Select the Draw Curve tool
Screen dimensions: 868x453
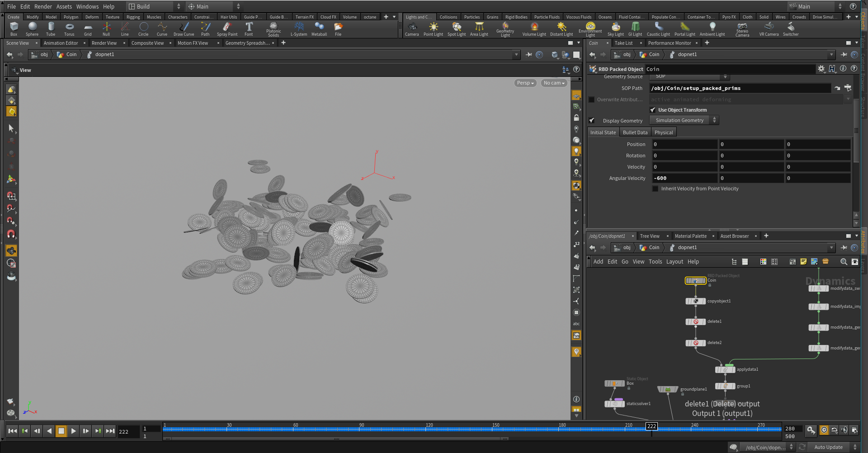pyautogui.click(x=184, y=29)
